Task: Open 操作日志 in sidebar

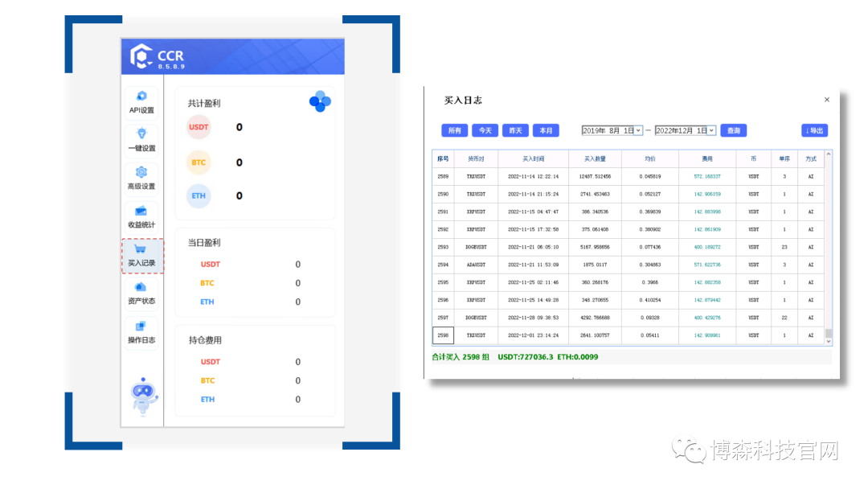Action: pos(141,331)
